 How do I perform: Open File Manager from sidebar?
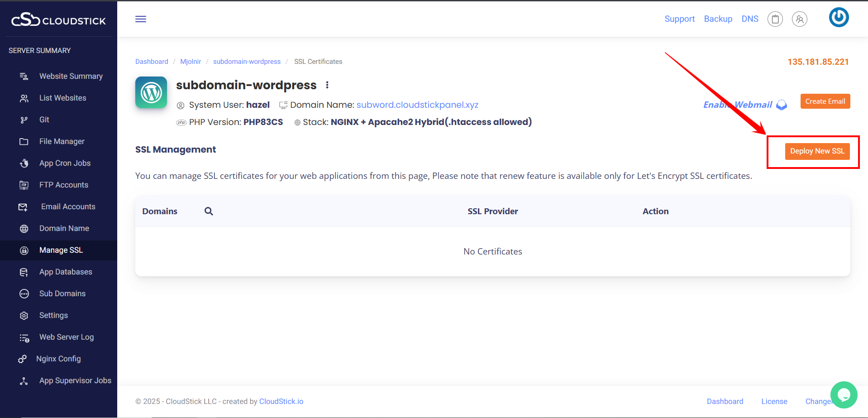coord(62,141)
